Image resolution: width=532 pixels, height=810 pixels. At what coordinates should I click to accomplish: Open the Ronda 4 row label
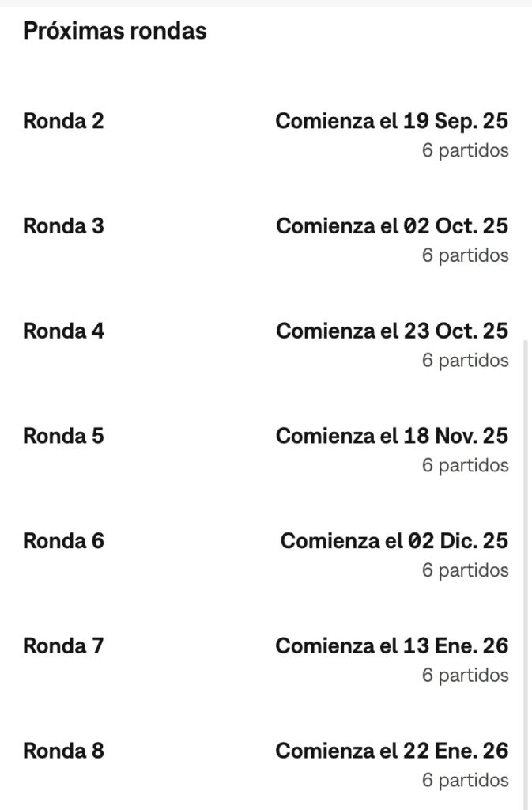point(63,331)
